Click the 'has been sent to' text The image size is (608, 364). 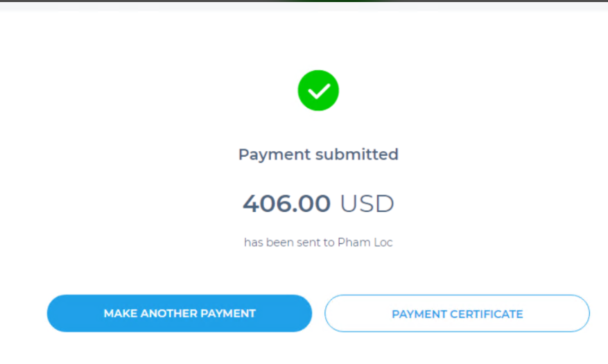(x=289, y=243)
